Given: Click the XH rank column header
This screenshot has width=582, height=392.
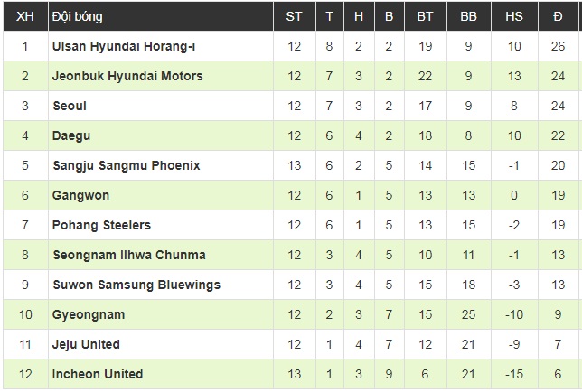Looking at the screenshot, I should point(24,16).
